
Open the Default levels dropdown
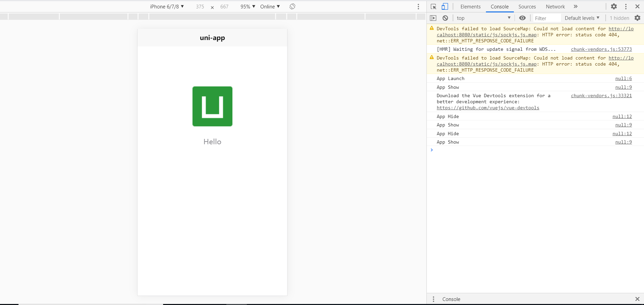[x=582, y=18]
